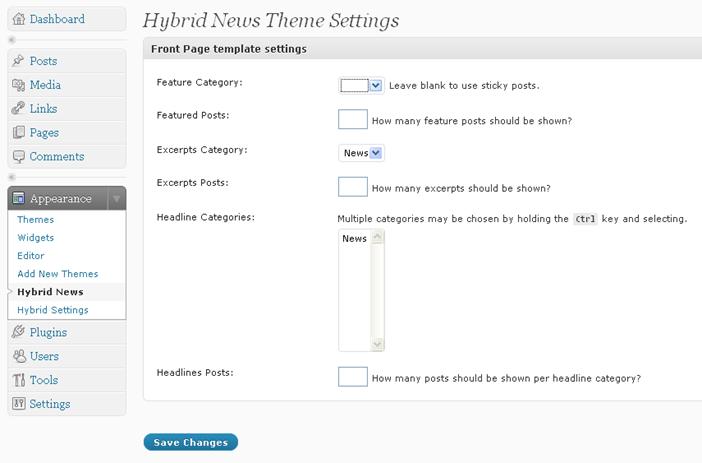
Task: Click the Pages icon in sidebar
Action: point(18,132)
